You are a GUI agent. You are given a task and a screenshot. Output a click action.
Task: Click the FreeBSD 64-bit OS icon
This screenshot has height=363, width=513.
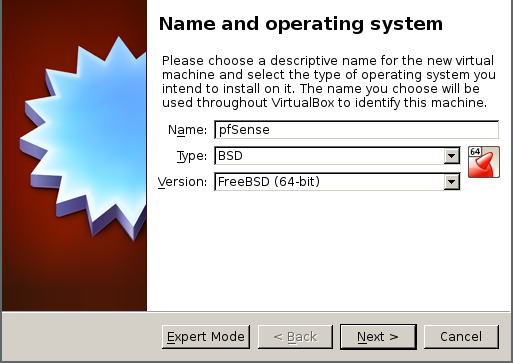point(484,162)
